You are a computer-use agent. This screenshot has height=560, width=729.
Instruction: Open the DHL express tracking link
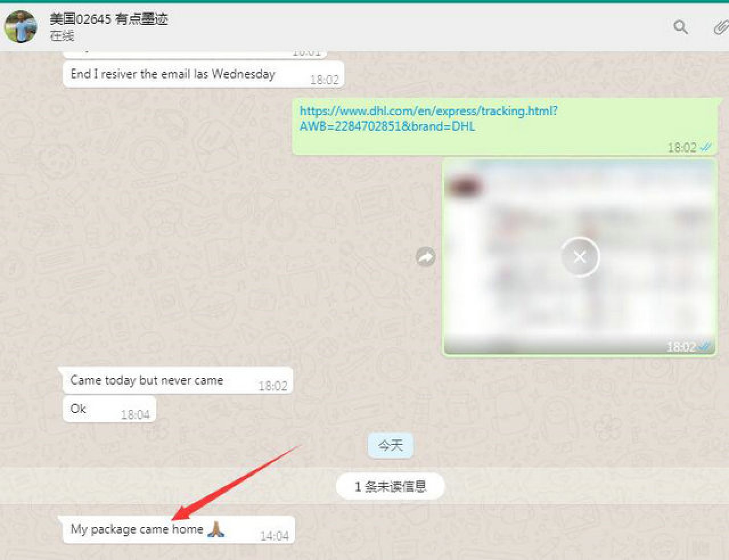click(428, 118)
